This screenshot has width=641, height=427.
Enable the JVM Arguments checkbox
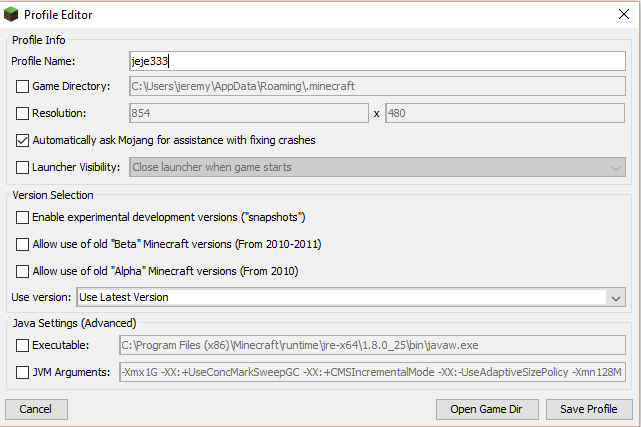coord(22,373)
